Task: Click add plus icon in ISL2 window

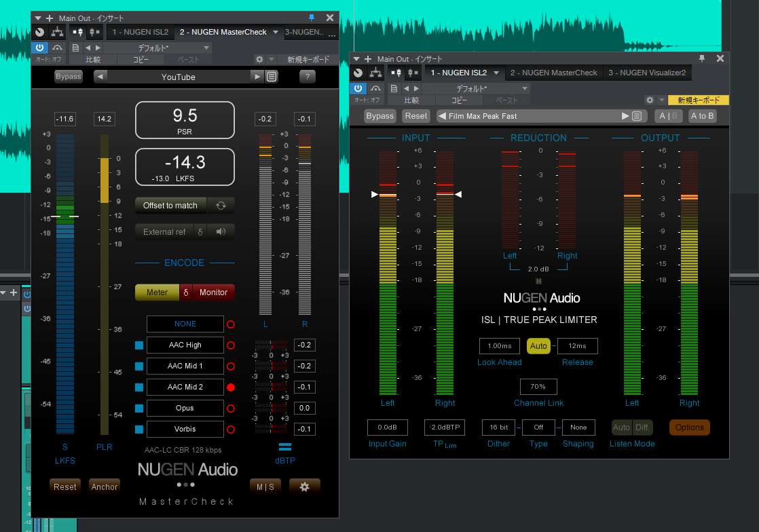Action: [368, 58]
